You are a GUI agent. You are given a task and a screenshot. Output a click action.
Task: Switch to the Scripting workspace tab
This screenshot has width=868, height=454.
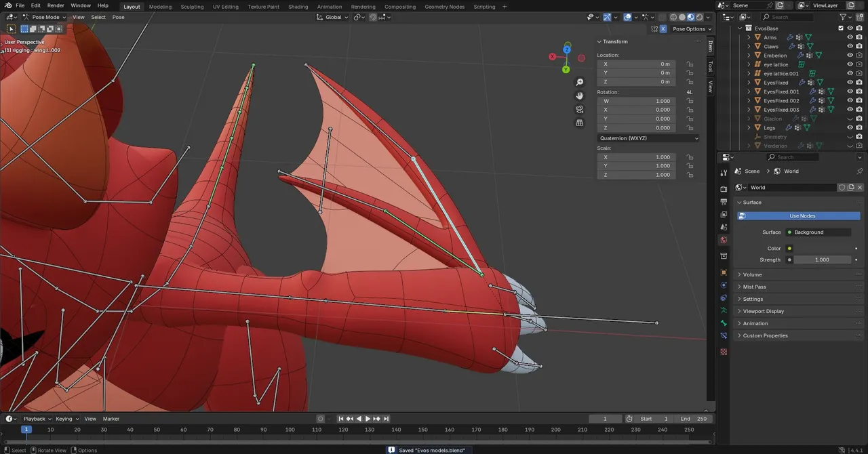point(484,7)
